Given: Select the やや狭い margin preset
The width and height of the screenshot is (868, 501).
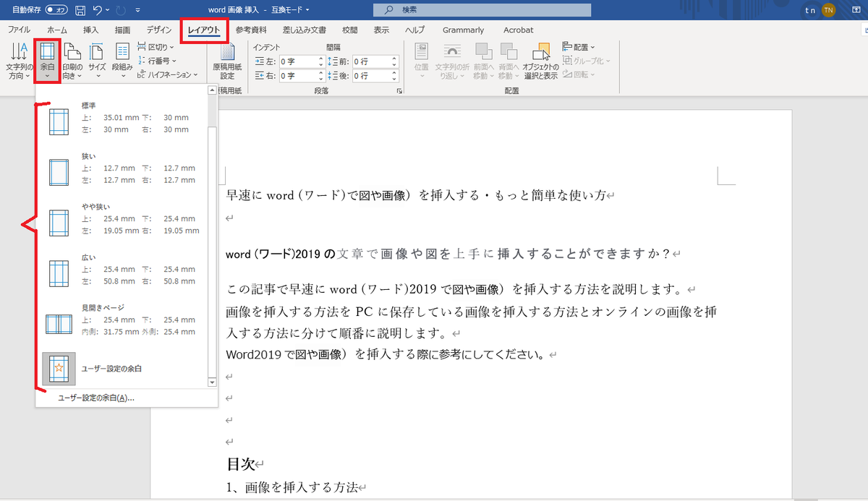Looking at the screenshot, I should 123,219.
